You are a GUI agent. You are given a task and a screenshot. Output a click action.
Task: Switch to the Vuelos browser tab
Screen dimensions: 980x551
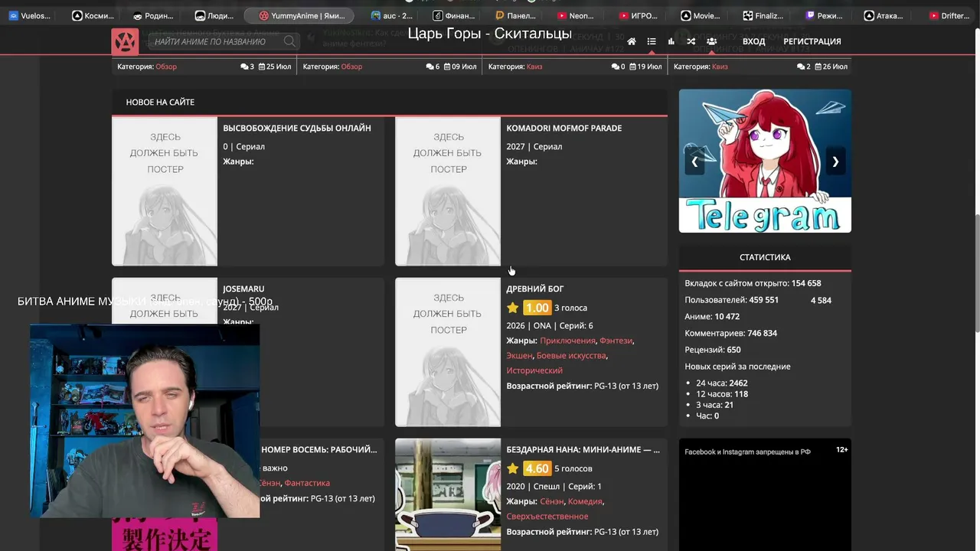31,15
